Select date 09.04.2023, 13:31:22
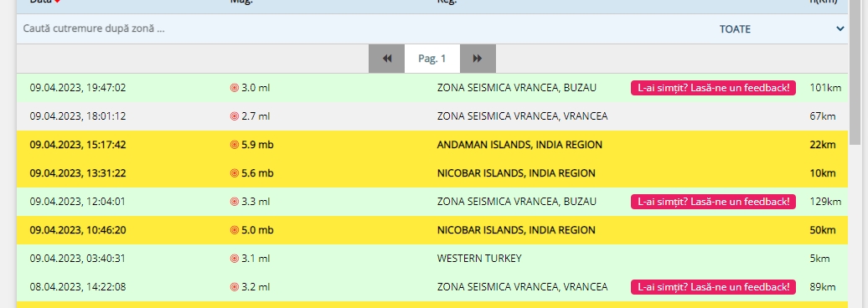This screenshot has height=308, width=868. point(78,173)
